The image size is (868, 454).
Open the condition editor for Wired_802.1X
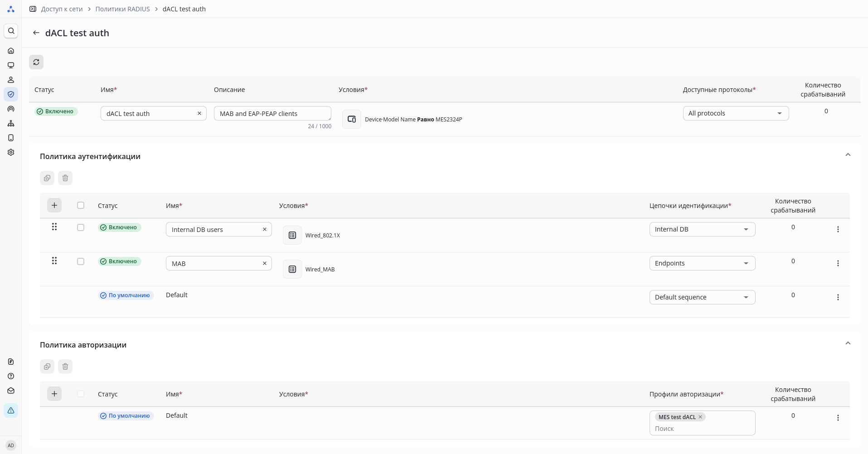tap(292, 235)
